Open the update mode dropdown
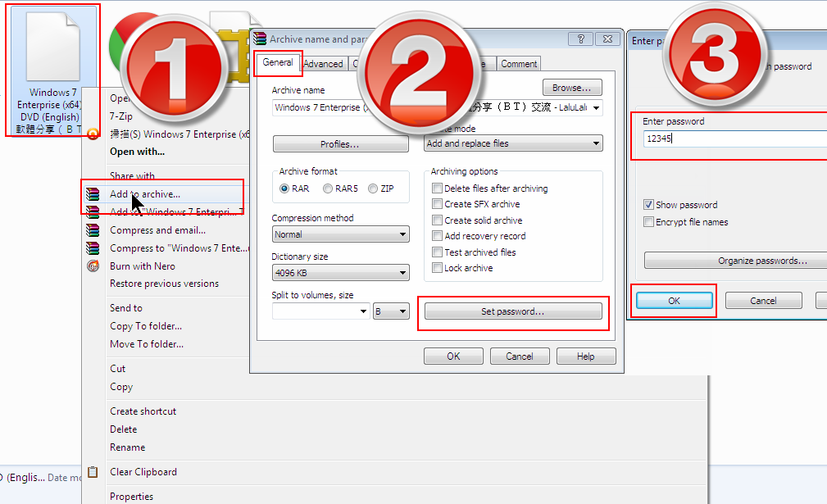Viewport: 827px width, 504px height. (514, 143)
